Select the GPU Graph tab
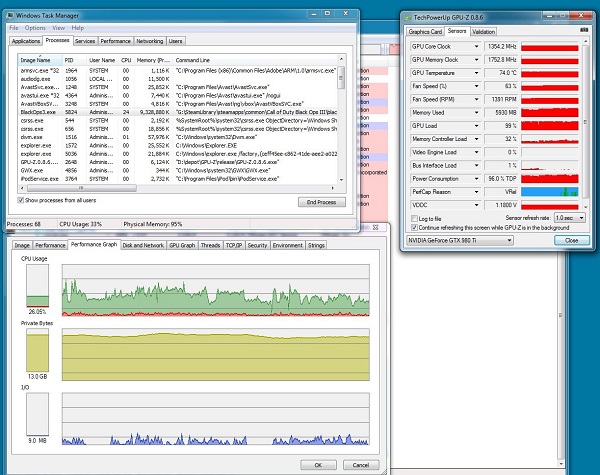The height and width of the screenshot is (475, 600). tap(182, 244)
